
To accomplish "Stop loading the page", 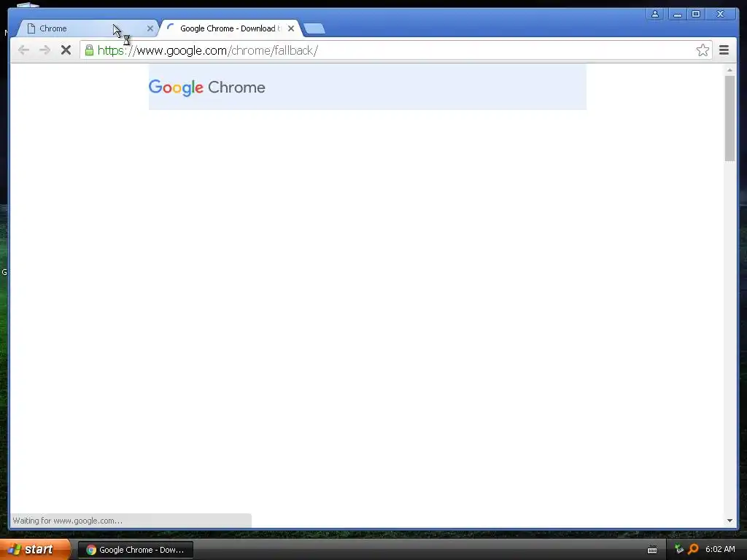I will 66,50.
